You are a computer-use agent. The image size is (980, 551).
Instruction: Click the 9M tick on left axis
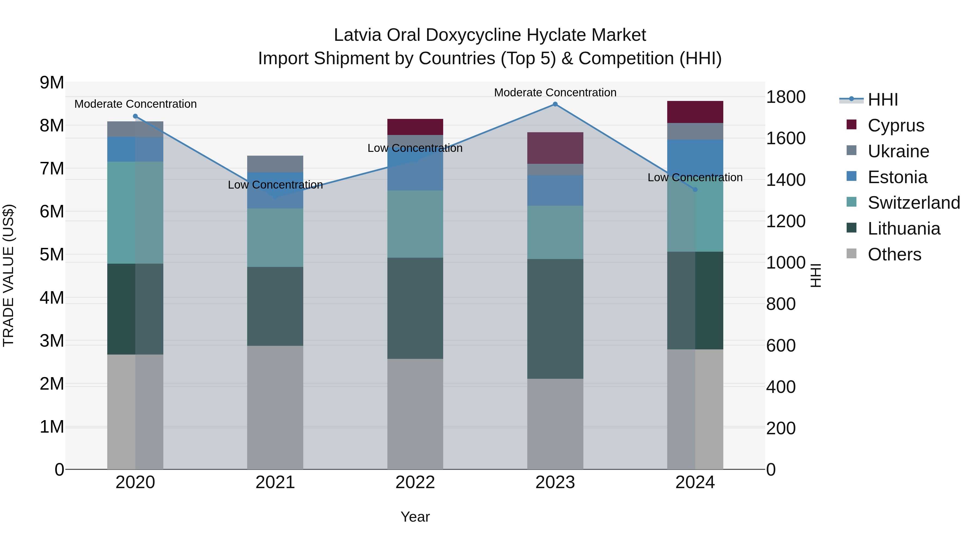[x=52, y=82]
